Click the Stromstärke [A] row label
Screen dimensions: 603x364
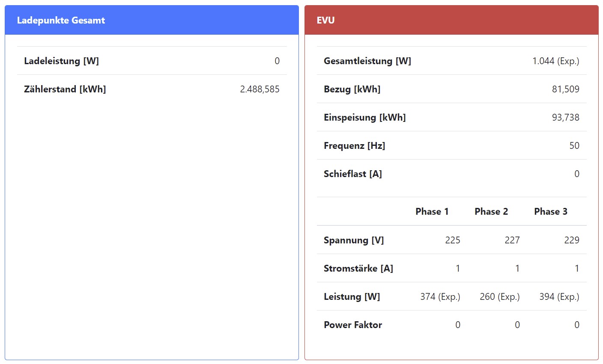coord(358,268)
